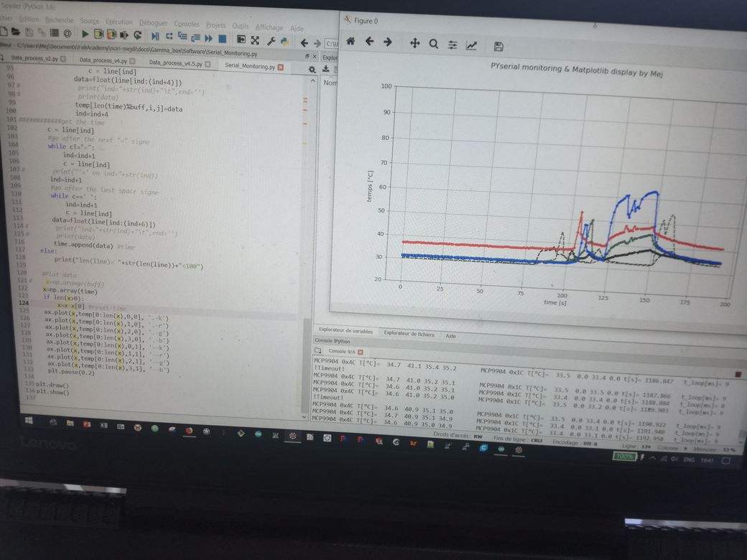Open the Aide pane tab
Screen dimensions: 747x560
[x=450, y=336]
